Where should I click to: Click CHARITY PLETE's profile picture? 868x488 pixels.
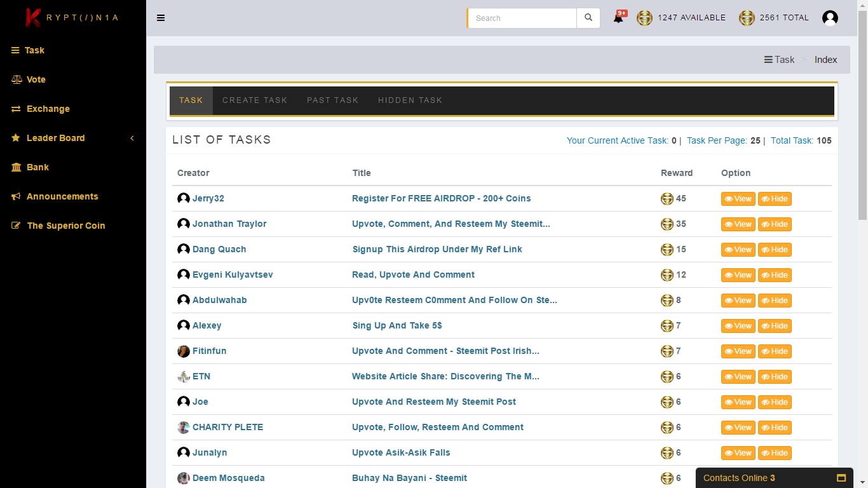(x=184, y=428)
